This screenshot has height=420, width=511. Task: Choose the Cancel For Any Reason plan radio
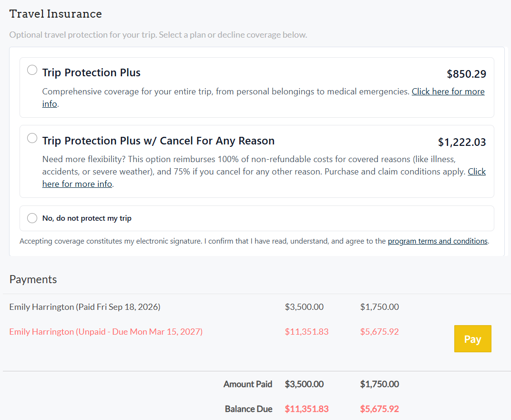tap(32, 138)
